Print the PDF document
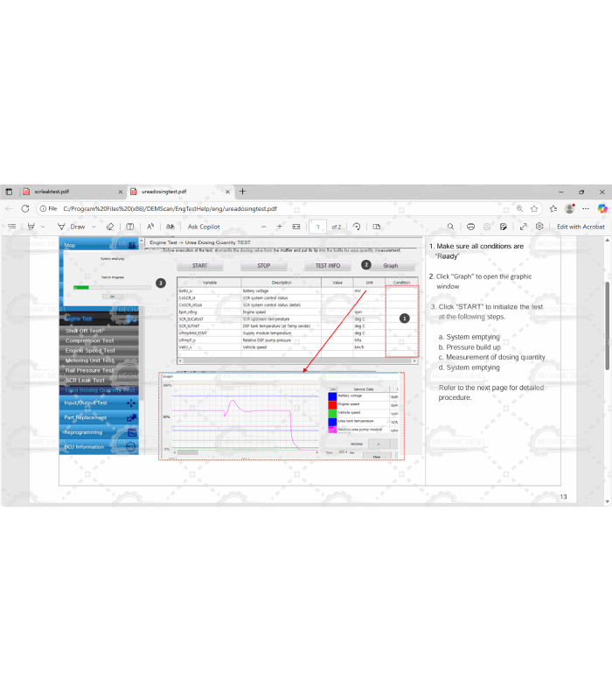Viewport: 612px width, 700px height. (471, 227)
